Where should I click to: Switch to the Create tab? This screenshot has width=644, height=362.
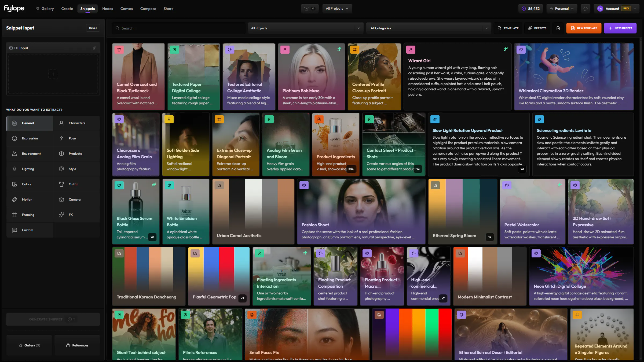[67, 9]
